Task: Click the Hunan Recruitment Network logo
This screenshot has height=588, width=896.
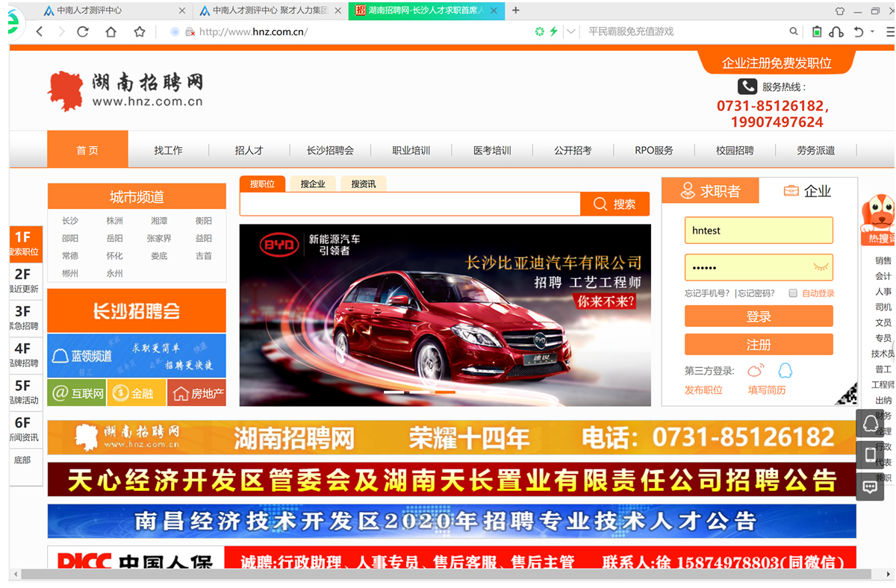Action: coord(125,91)
